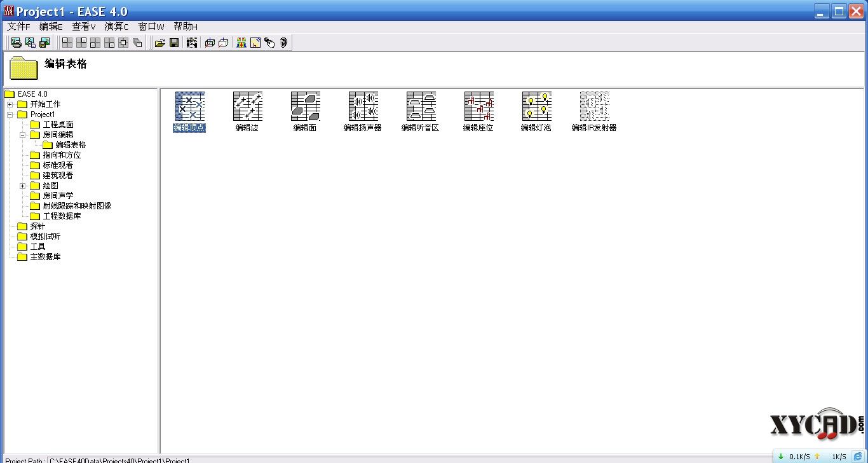868x463 pixels.
Task: Expand the 绘图 tree node
Action: pos(23,186)
